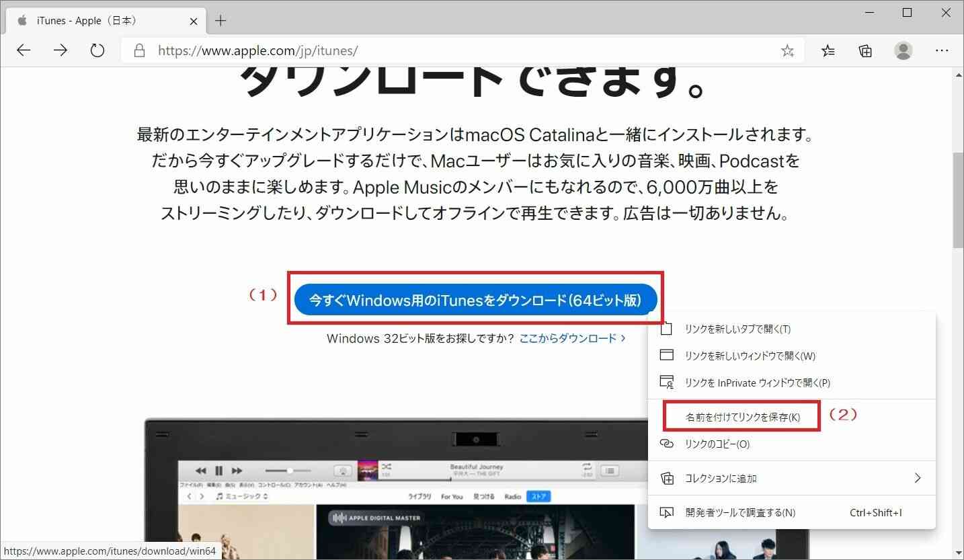
Task: Open the favorites list icon in toolbar
Action: [829, 51]
